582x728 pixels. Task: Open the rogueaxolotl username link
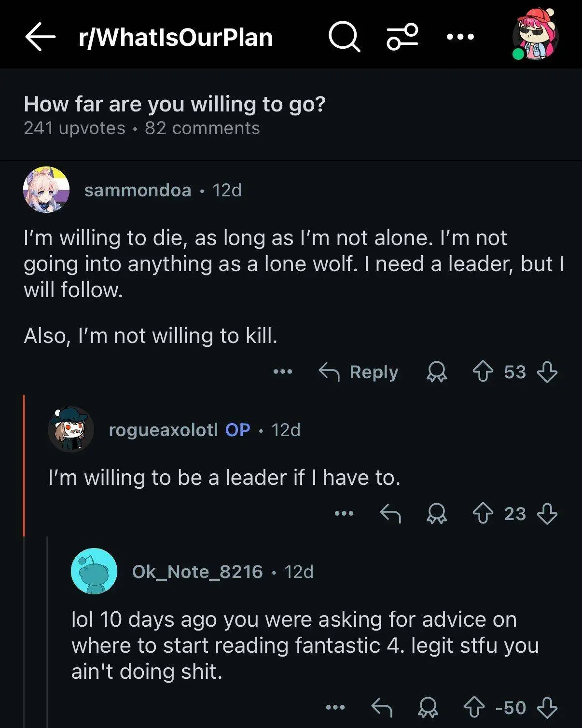tap(163, 430)
